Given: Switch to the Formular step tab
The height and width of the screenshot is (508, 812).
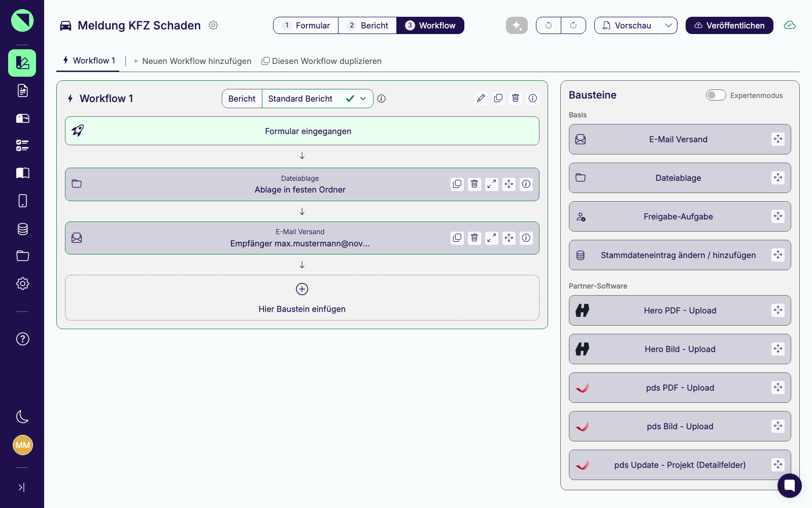Looking at the screenshot, I should click(306, 25).
